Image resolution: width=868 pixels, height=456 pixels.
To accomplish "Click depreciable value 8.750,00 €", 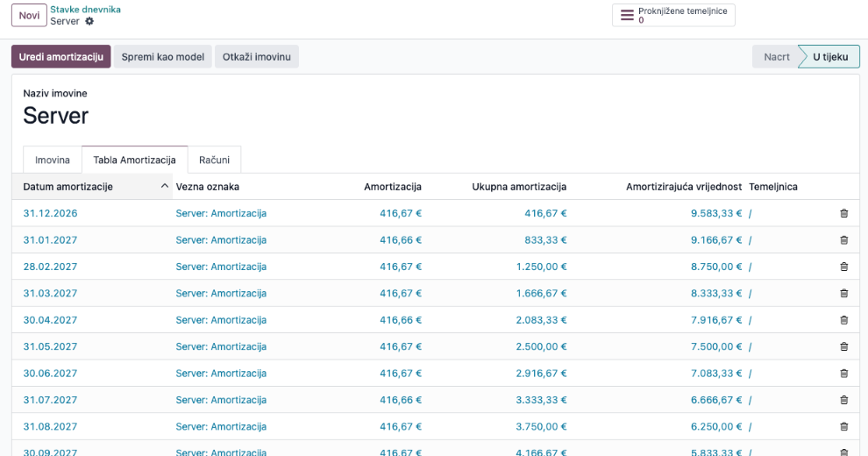I will (716, 267).
